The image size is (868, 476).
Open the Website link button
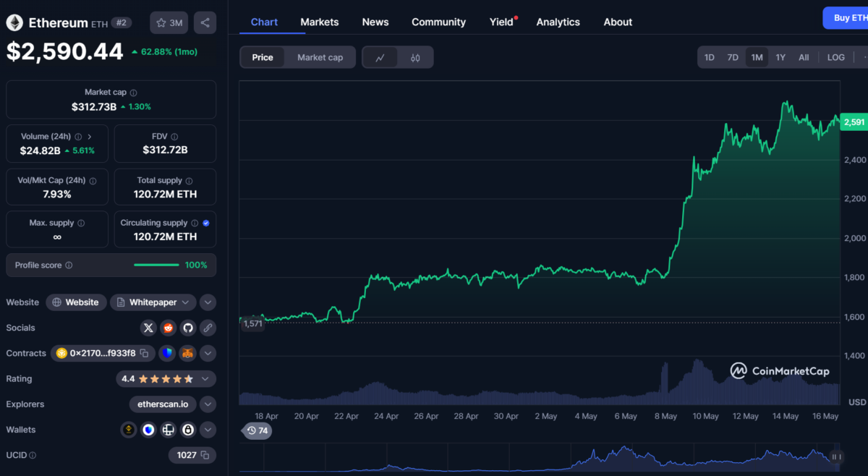click(76, 302)
